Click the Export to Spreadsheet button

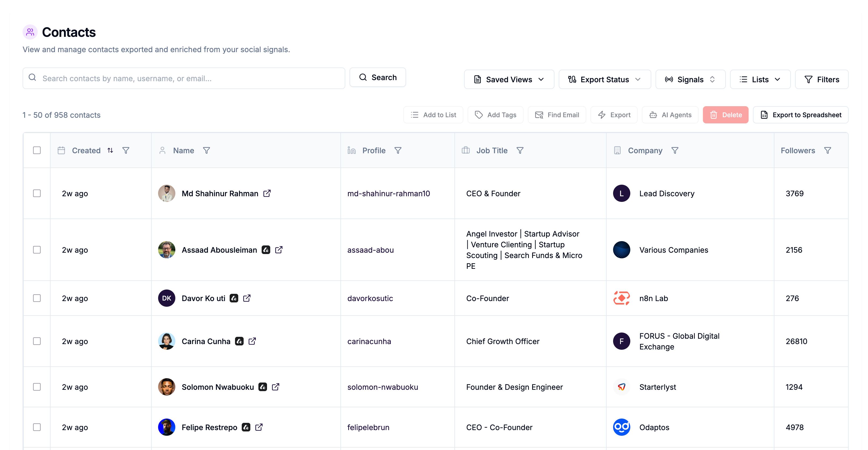tap(800, 115)
